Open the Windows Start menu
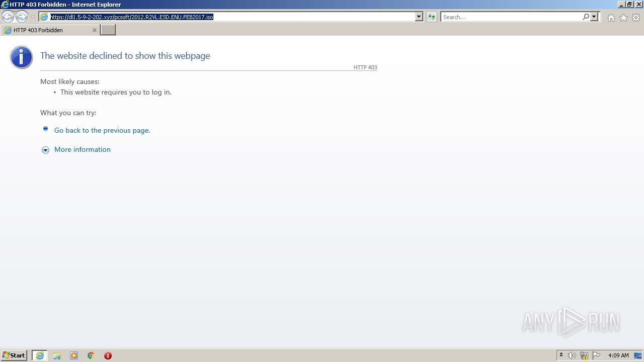This screenshot has height=362, width=644. click(14, 355)
